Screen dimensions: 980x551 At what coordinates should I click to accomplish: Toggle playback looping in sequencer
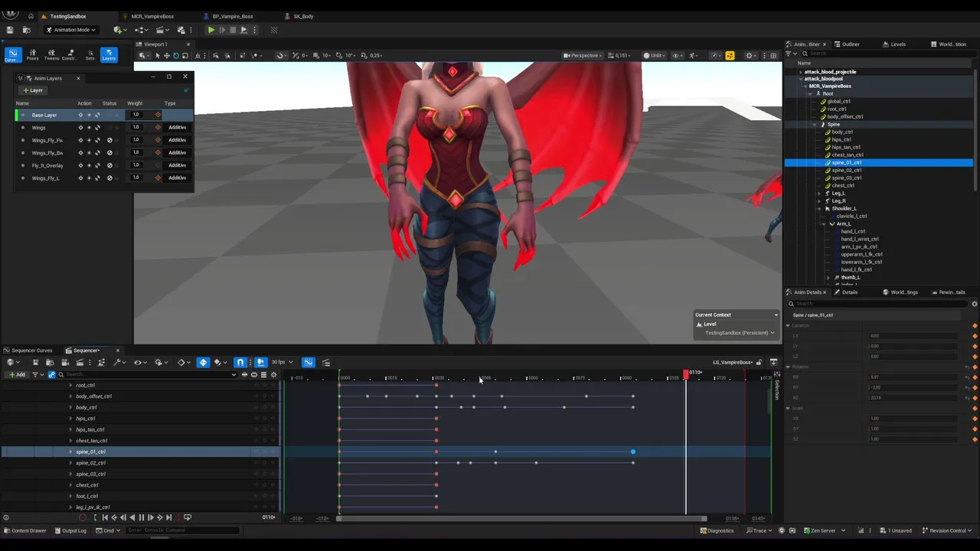pyautogui.click(x=187, y=518)
